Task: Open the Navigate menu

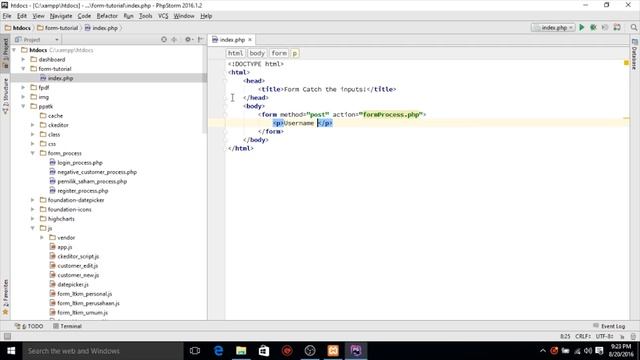Action: click(x=61, y=16)
